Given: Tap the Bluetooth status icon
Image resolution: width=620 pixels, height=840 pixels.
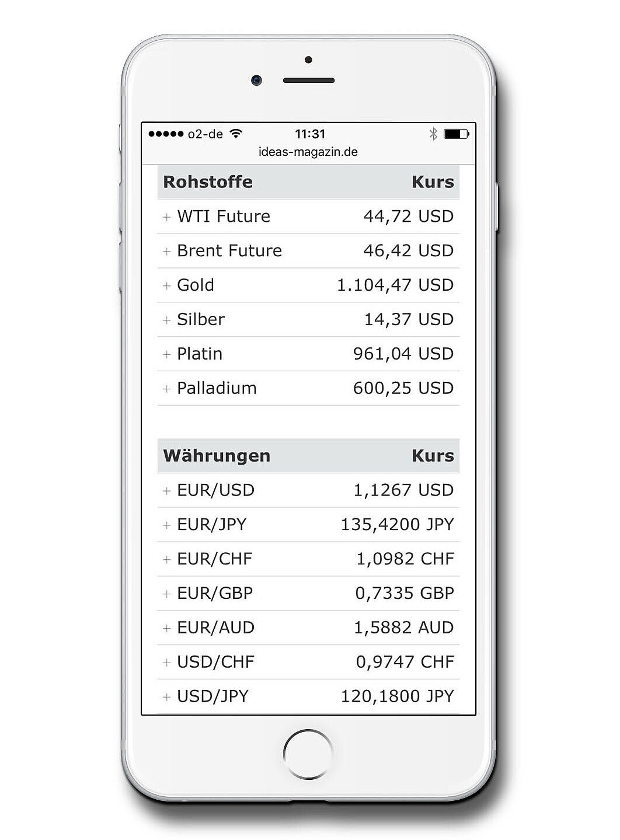Looking at the screenshot, I should [433, 134].
